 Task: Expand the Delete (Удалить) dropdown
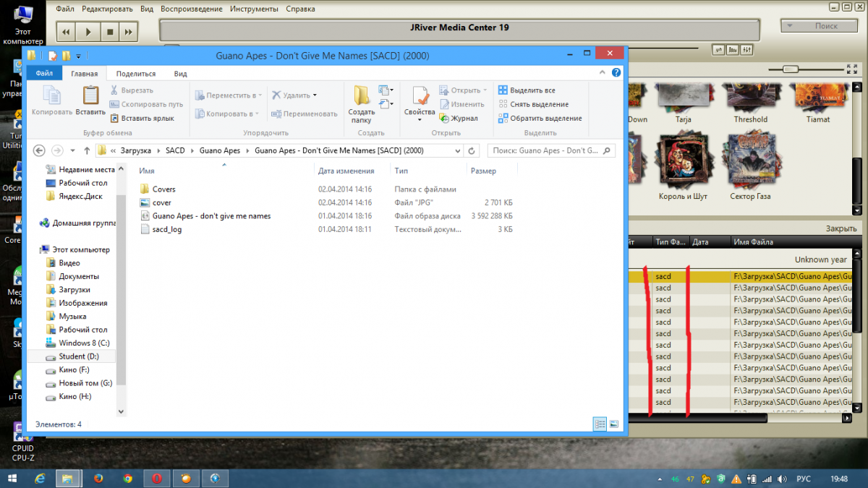(x=315, y=95)
